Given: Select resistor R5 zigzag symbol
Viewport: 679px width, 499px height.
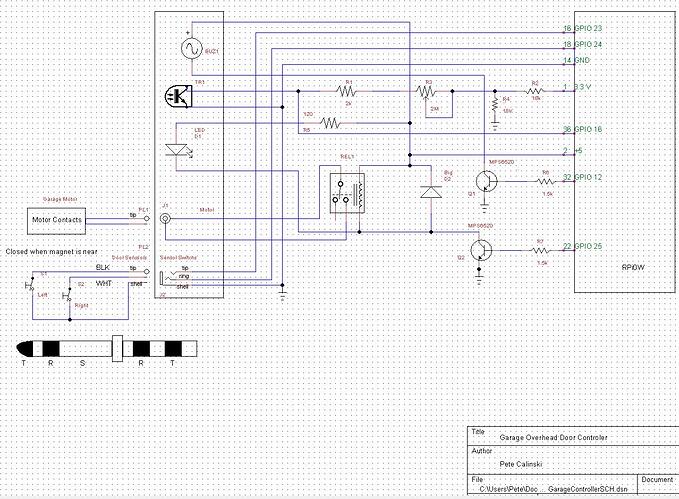Looking at the screenshot, I should pyautogui.click(x=330, y=123).
